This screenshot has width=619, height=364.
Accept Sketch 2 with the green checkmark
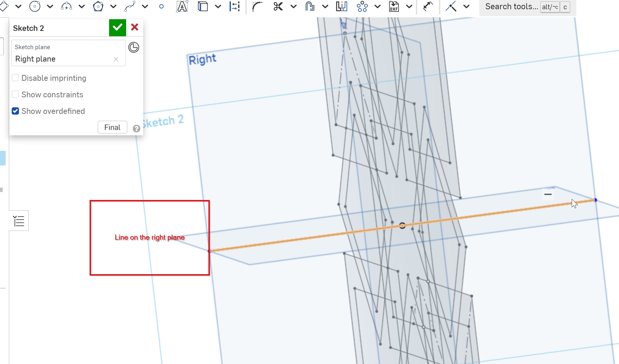pyautogui.click(x=117, y=27)
